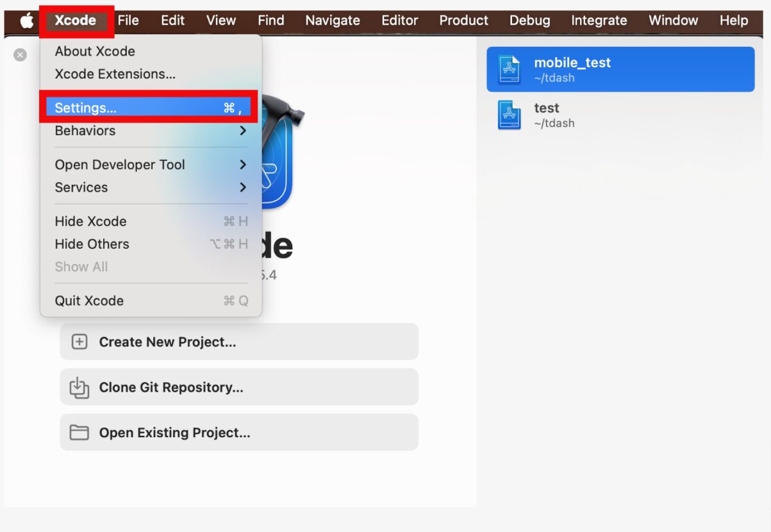Choose About Xcode
The width and height of the screenshot is (771, 532).
click(95, 51)
